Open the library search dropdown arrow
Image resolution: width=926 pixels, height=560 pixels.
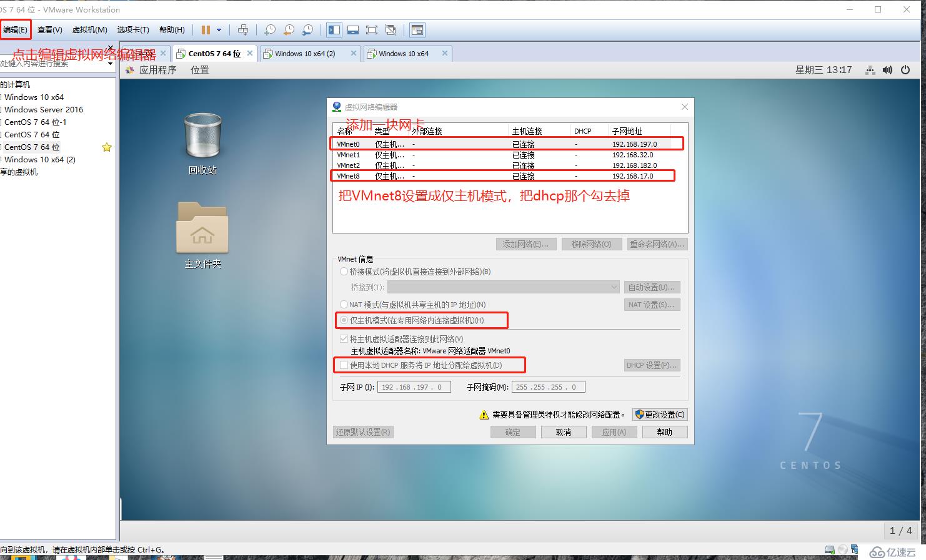111,64
